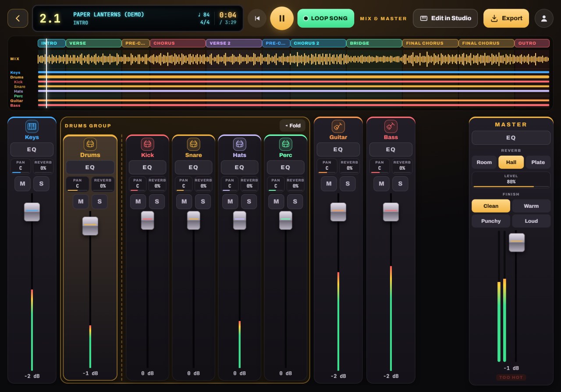The height and width of the screenshot is (392, 561).
Task: Click the Export button
Action: tap(506, 18)
